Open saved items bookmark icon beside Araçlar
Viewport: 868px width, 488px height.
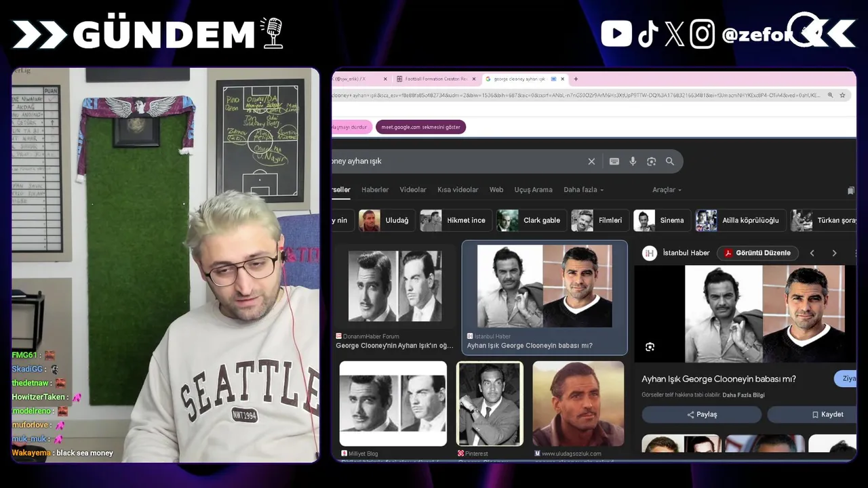pyautogui.click(x=851, y=190)
